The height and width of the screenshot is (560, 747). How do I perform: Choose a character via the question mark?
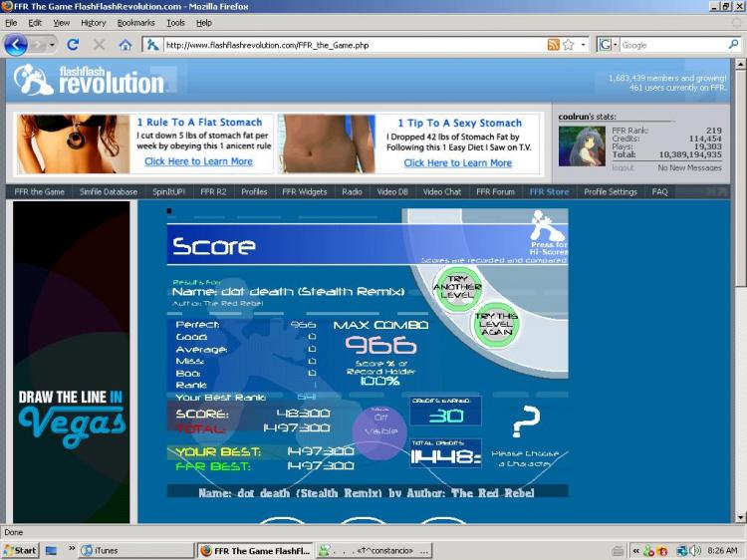pyautogui.click(x=525, y=421)
